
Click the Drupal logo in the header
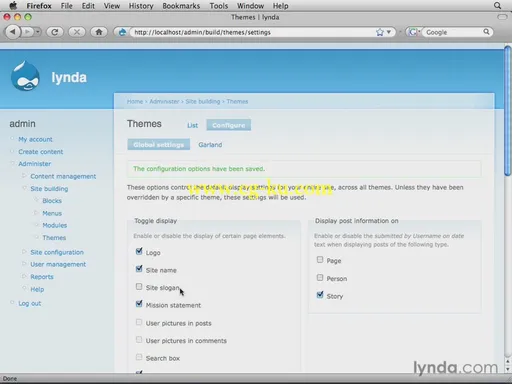(25, 76)
